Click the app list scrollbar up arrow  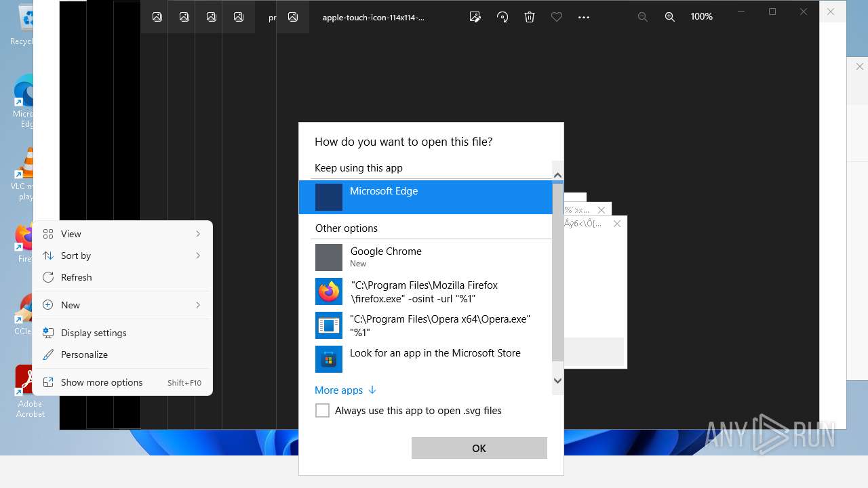click(558, 176)
